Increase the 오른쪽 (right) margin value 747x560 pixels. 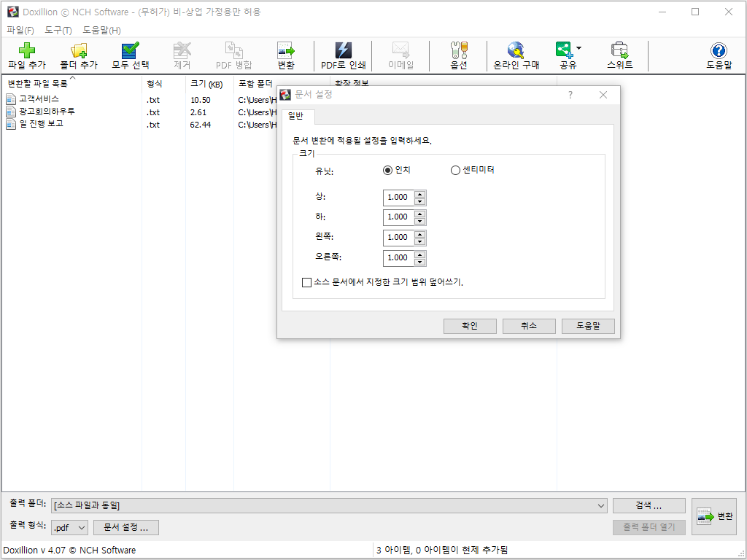pos(419,255)
